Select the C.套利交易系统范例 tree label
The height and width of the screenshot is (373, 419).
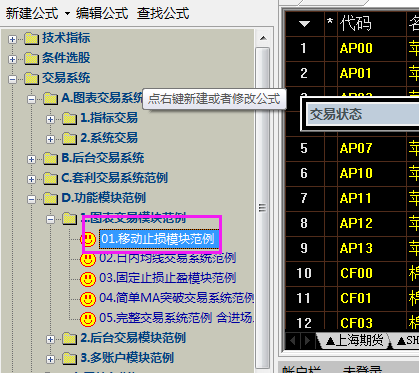[114, 178]
